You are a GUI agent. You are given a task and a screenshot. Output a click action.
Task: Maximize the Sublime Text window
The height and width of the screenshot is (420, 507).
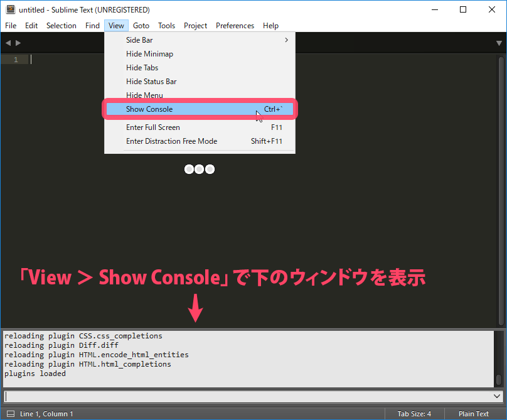[463, 9]
